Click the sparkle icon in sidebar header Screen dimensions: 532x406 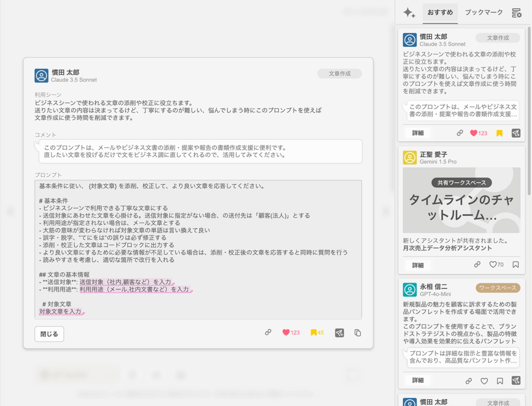point(409,13)
